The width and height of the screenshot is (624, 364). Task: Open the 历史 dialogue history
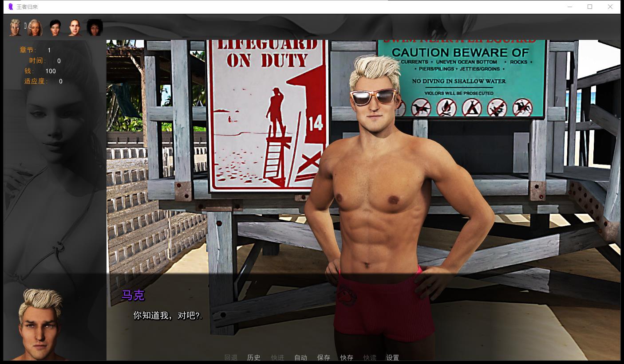(x=254, y=357)
